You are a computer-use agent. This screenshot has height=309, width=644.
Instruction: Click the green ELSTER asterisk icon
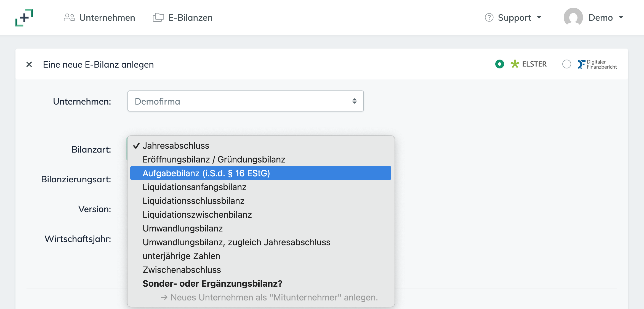click(514, 64)
